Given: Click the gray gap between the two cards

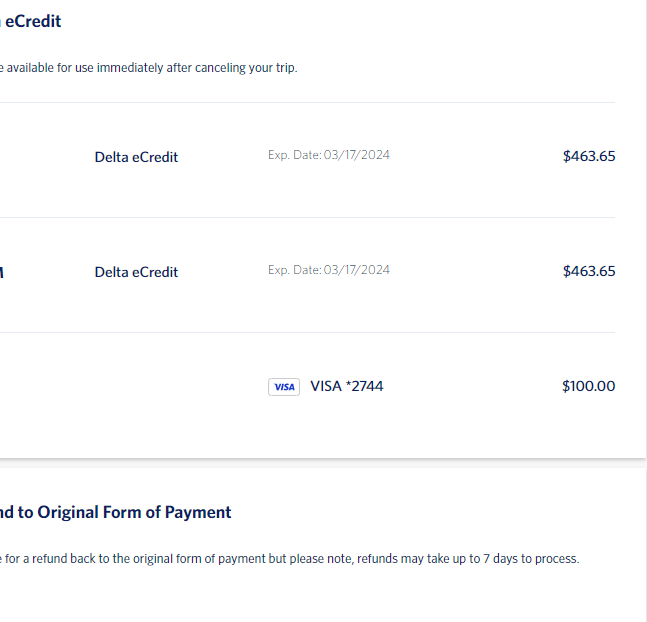Looking at the screenshot, I should coord(324,464).
